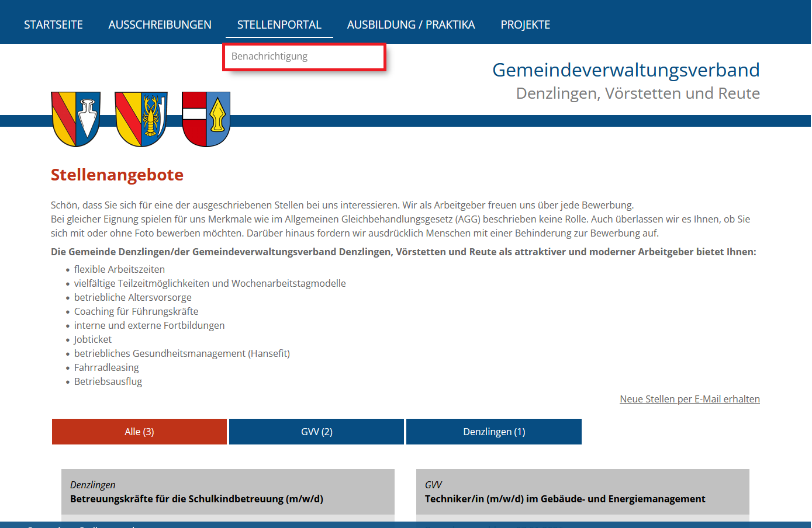The width and height of the screenshot is (812, 528).
Task: Click the GVV label on second job card
Action: [433, 485]
